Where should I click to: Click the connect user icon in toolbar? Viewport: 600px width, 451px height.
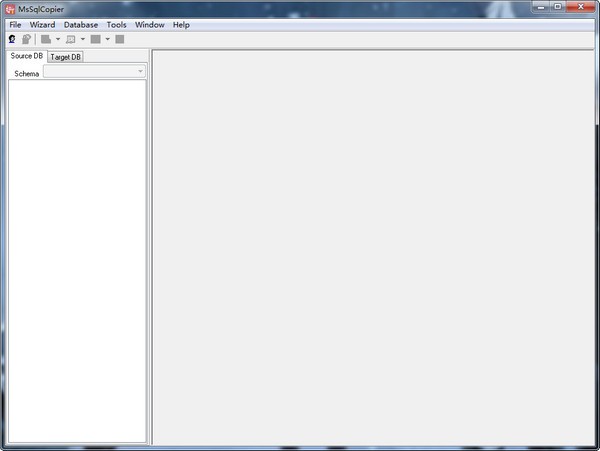[x=12, y=39]
